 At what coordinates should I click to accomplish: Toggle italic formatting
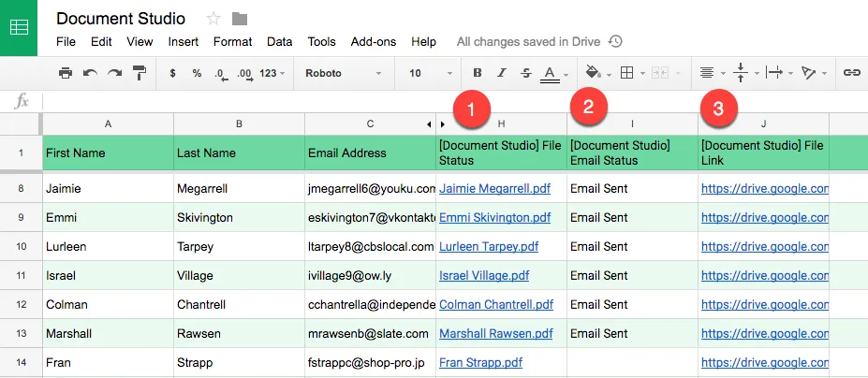tap(502, 73)
